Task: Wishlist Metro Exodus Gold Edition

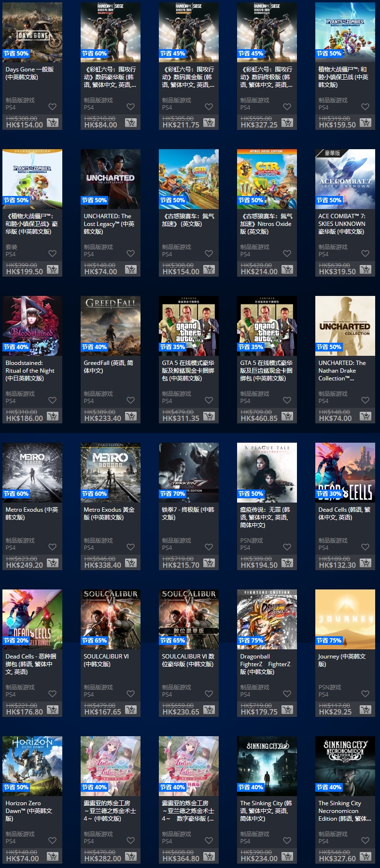Action: (x=131, y=547)
